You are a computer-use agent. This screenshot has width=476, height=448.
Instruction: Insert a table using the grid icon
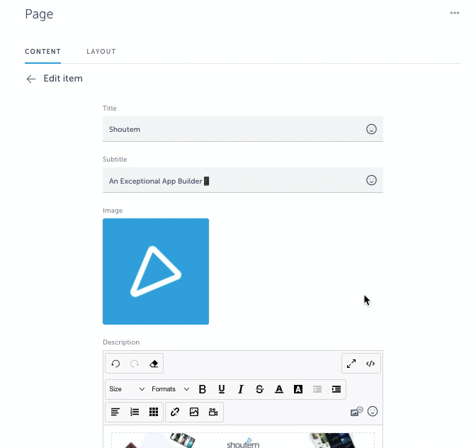[154, 412]
